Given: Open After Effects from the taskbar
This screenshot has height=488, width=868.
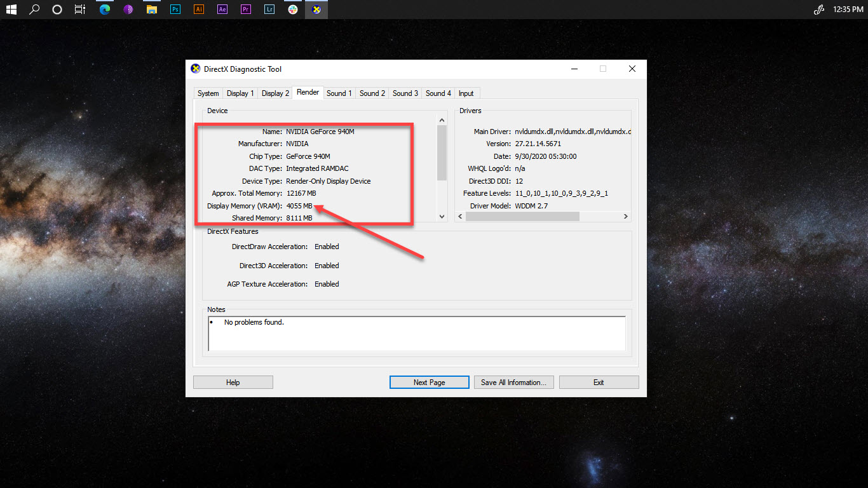Looking at the screenshot, I should pyautogui.click(x=222, y=9).
